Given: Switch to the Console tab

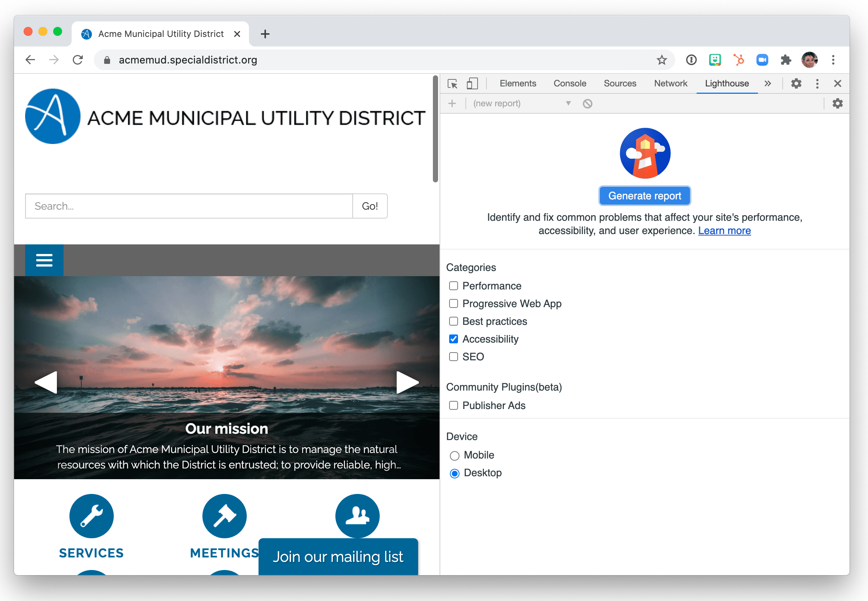Looking at the screenshot, I should pos(570,83).
